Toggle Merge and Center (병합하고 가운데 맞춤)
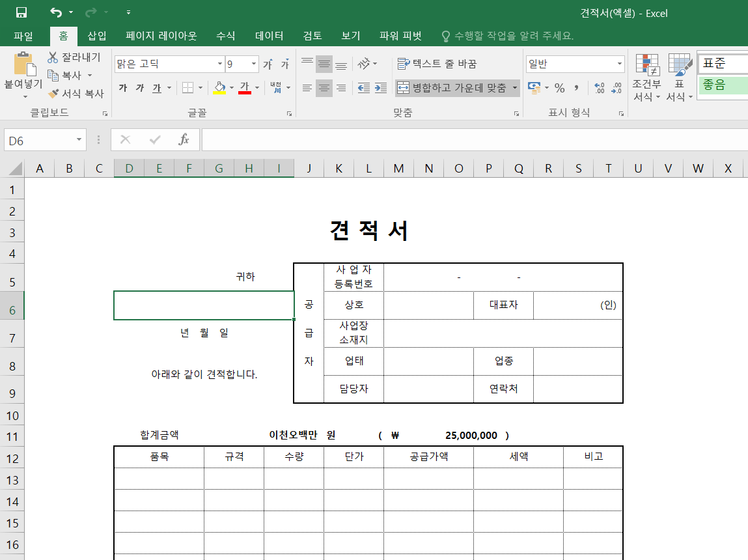 [452, 88]
